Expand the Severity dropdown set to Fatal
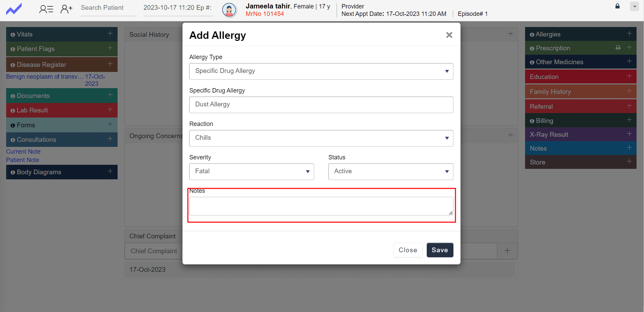This screenshot has width=644, height=312. [x=251, y=172]
